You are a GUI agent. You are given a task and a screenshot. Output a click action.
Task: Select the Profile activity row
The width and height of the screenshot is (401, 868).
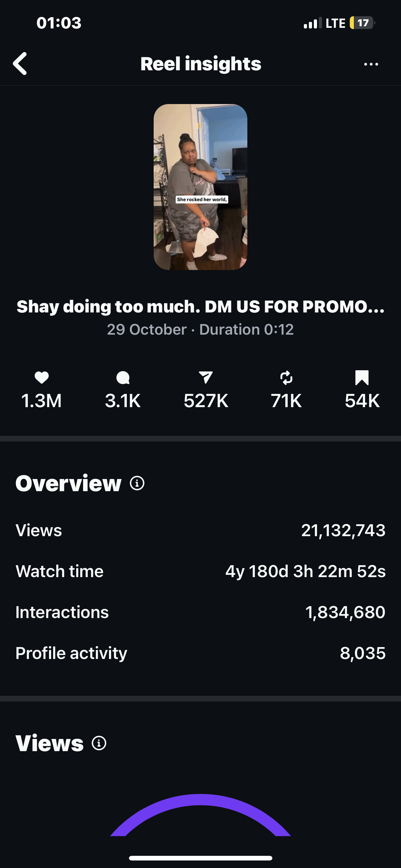point(200,653)
